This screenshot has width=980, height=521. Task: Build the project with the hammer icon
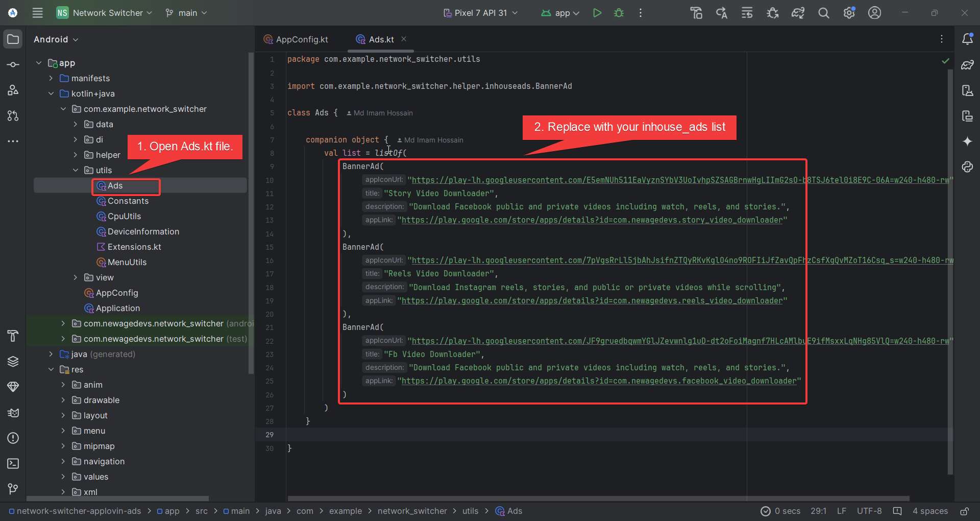(x=696, y=13)
